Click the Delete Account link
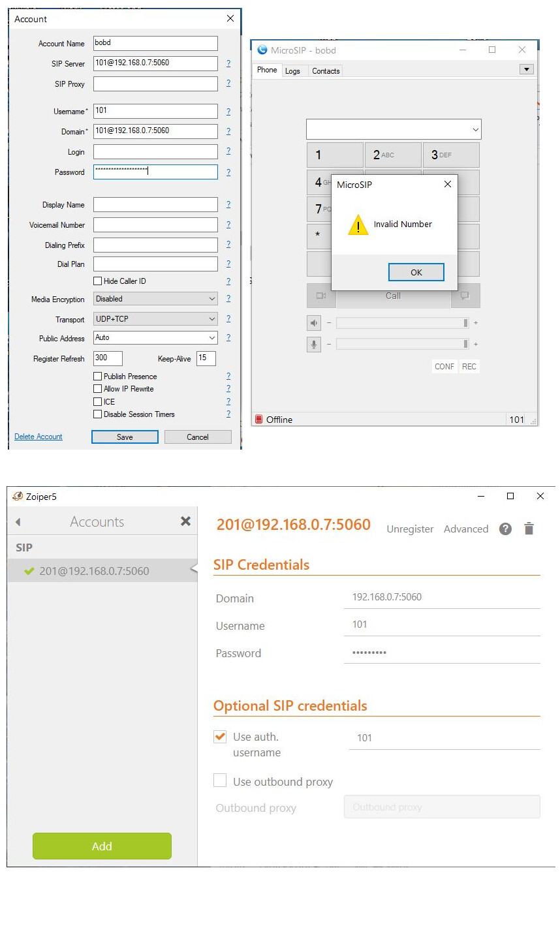 (x=39, y=437)
